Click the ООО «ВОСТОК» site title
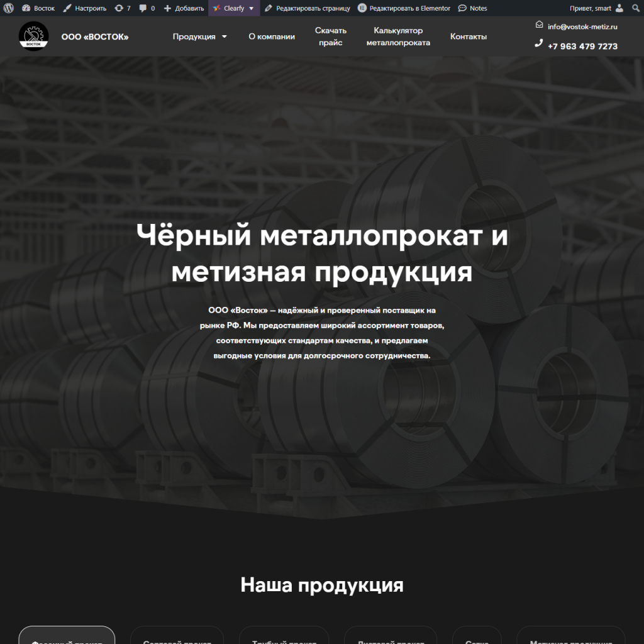This screenshot has width=644, height=644. pos(95,37)
